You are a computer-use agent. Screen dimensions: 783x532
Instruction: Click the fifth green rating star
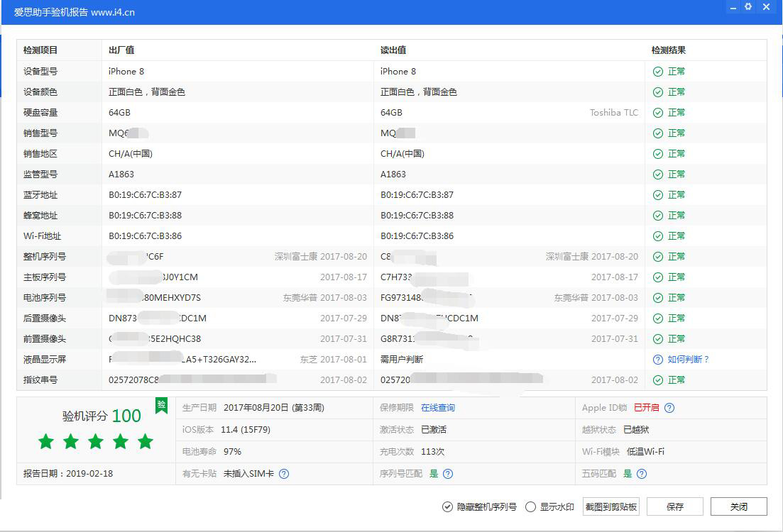coord(145,440)
